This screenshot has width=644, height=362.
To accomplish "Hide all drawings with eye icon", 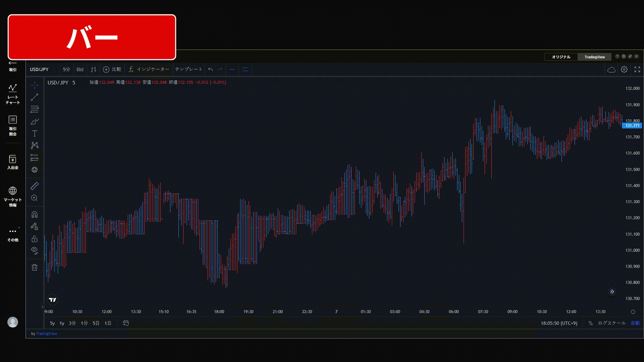I will tap(35, 250).
